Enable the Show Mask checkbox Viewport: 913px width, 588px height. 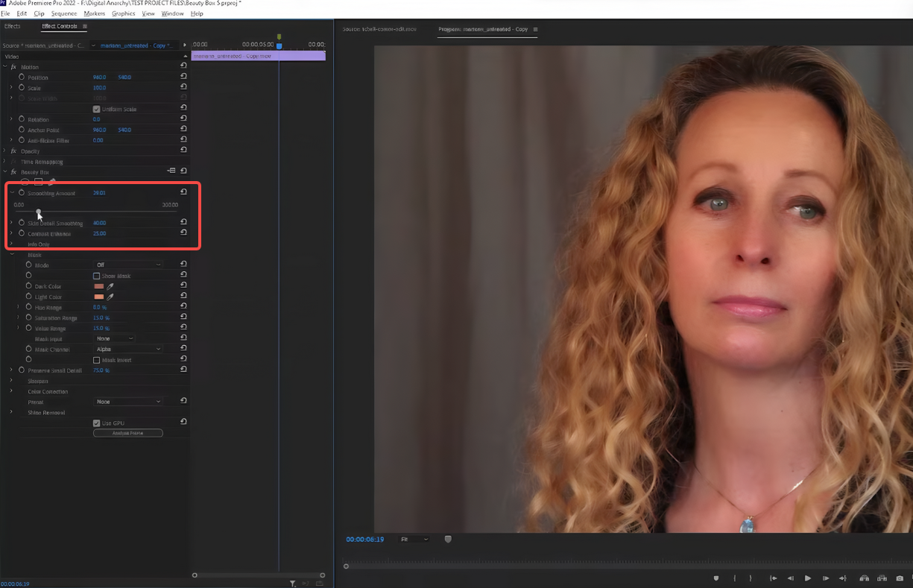coord(96,276)
